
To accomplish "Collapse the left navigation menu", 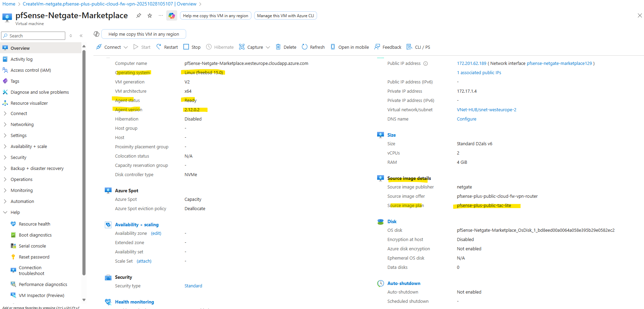I will point(81,36).
